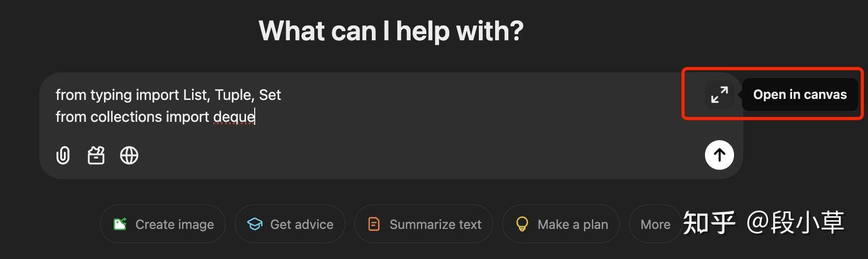Click the "What can I help with?" heading
868x259 pixels.
391,31
